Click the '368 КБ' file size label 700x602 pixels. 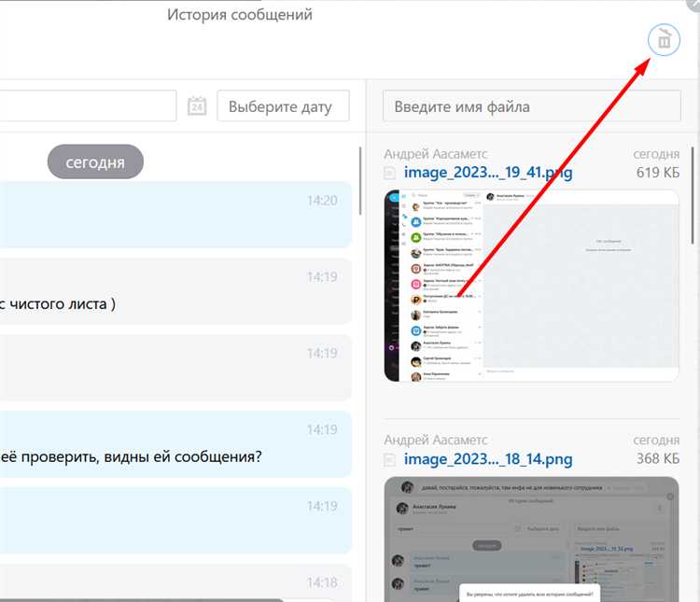(x=658, y=458)
